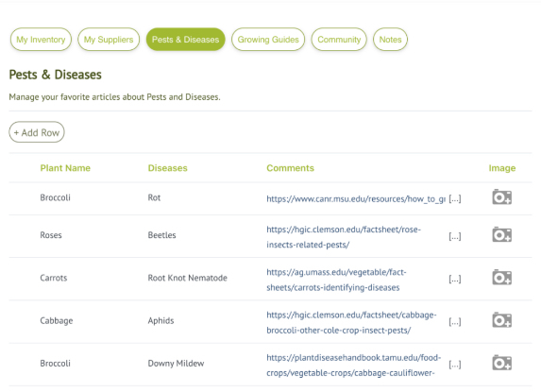Open the canr.msu.edu link for Broccoli
The image size is (541, 392).
356,198
